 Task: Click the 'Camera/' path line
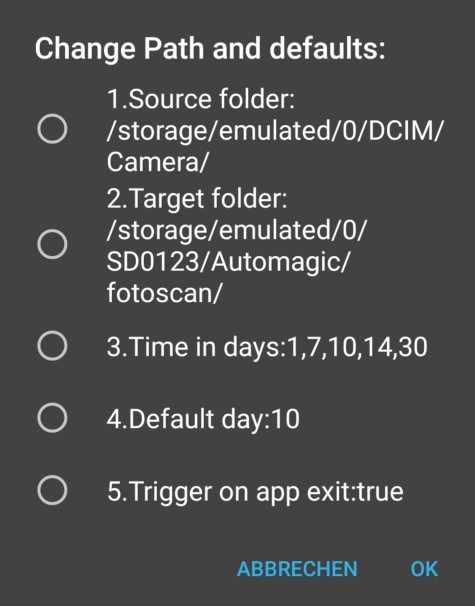tap(158, 162)
